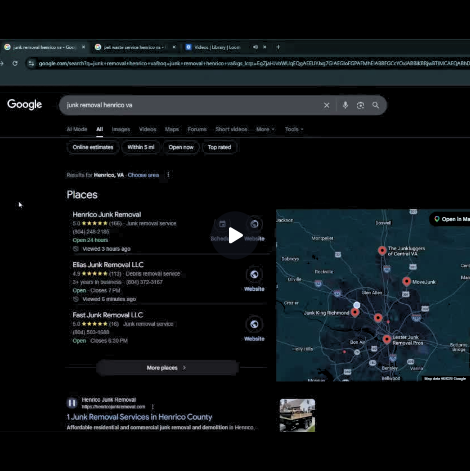Click the Places heading
This screenshot has height=471, width=470.
(x=82, y=195)
